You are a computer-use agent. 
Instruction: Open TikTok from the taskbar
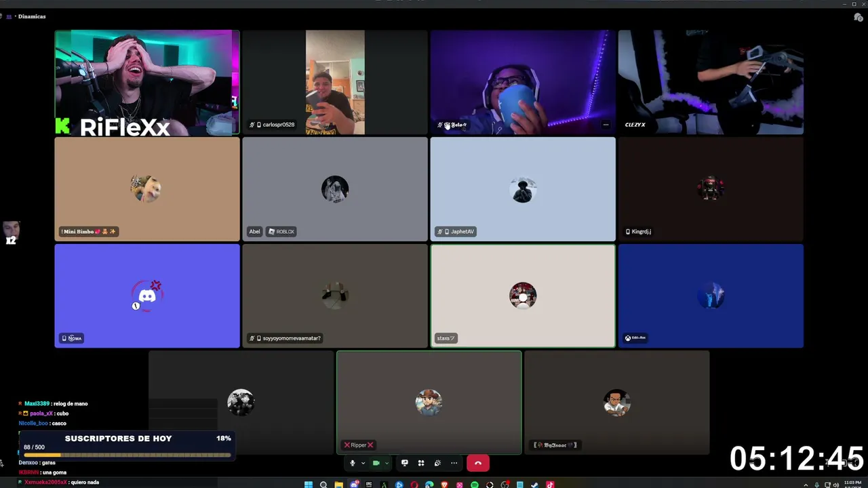[x=550, y=485]
